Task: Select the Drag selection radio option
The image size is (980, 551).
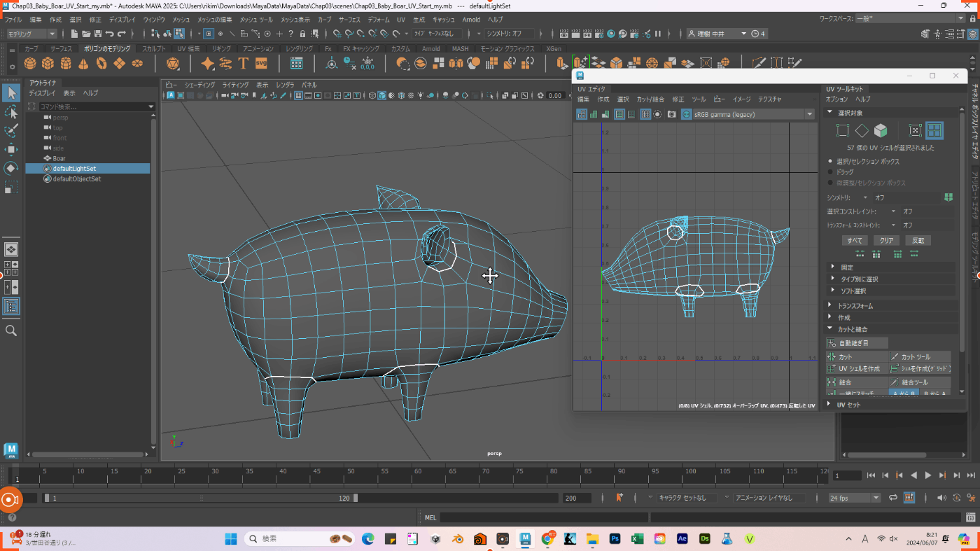Action: coord(830,172)
